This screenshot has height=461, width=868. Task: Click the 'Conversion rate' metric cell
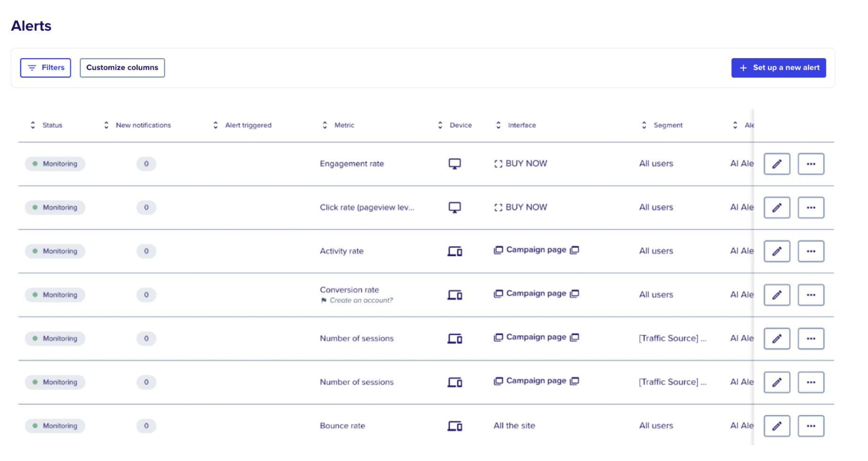pyautogui.click(x=349, y=290)
